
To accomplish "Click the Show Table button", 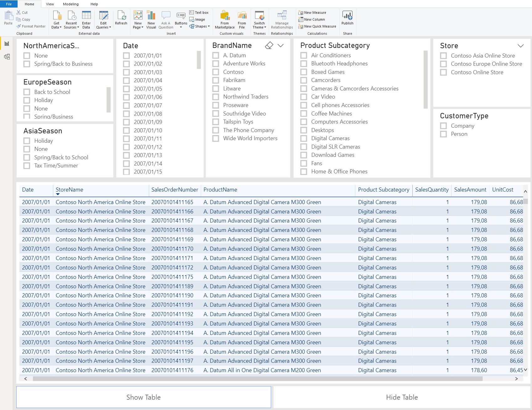I will [143, 397].
